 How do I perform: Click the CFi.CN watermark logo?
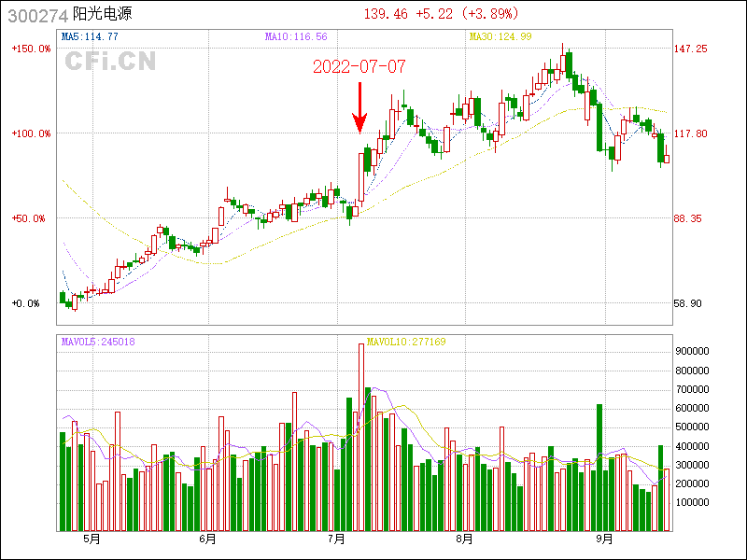tap(109, 62)
